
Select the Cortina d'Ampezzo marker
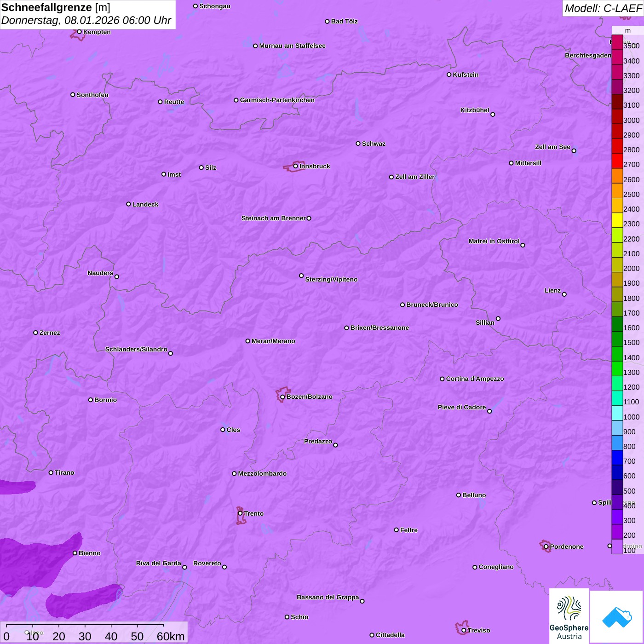[x=443, y=379]
